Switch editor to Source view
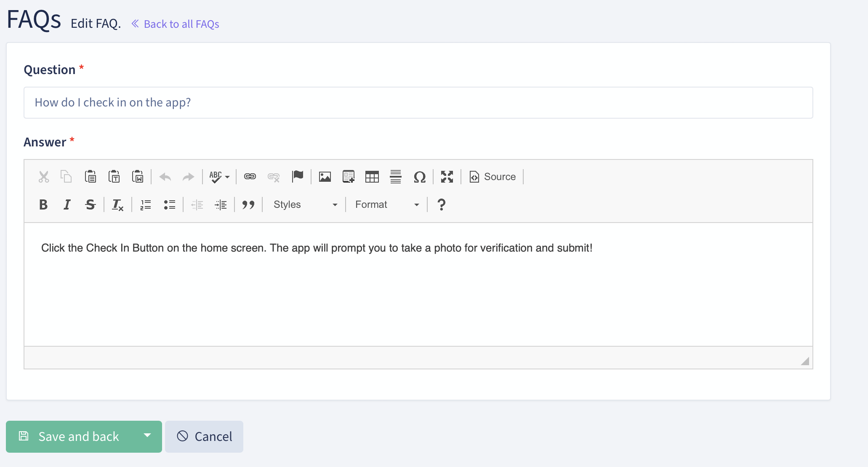Viewport: 868px width, 467px height. point(493,177)
